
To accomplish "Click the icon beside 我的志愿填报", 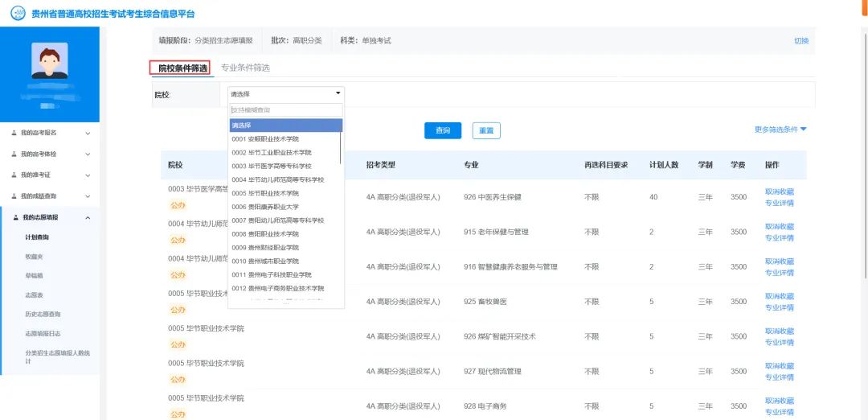I will 14,217.
